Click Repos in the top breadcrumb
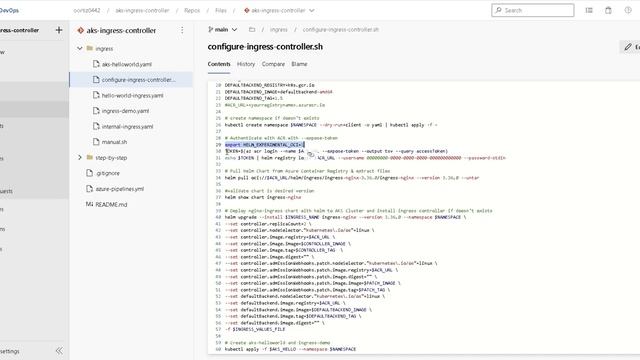 (x=192, y=10)
